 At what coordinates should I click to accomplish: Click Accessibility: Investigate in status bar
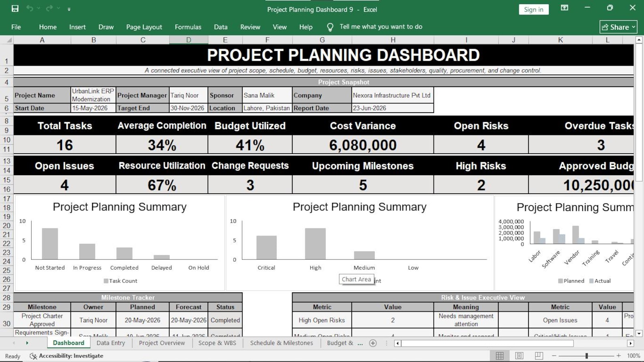click(67, 356)
